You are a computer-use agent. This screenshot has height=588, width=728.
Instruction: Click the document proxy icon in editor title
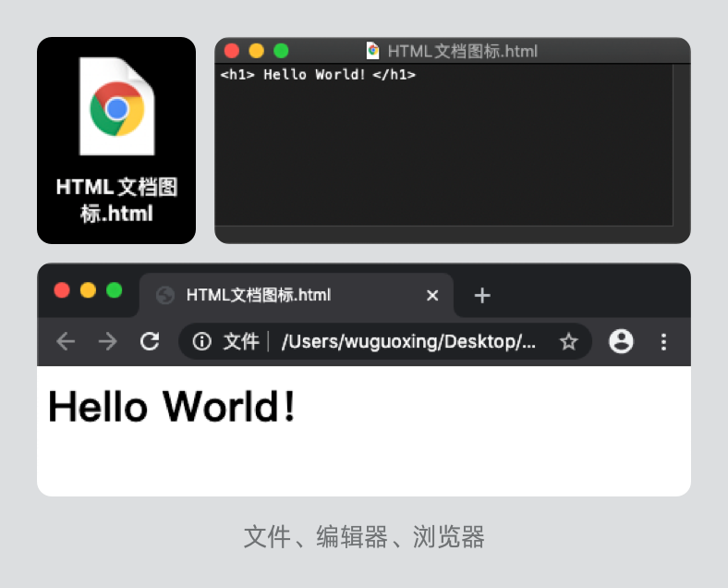tap(373, 51)
